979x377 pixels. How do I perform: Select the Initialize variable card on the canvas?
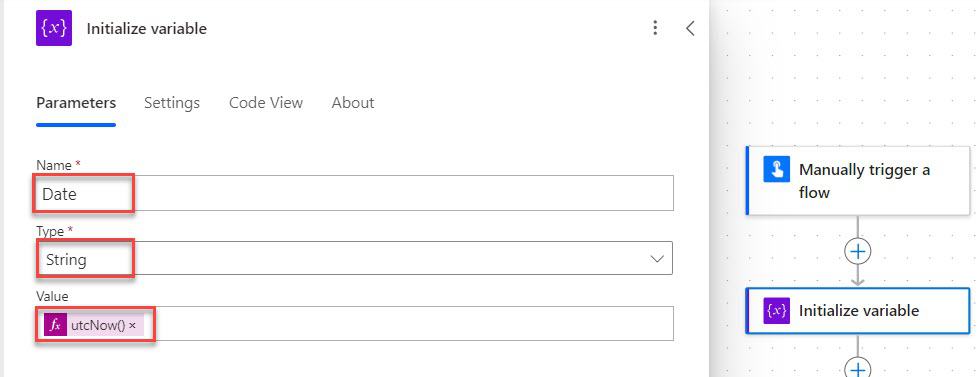(858, 310)
